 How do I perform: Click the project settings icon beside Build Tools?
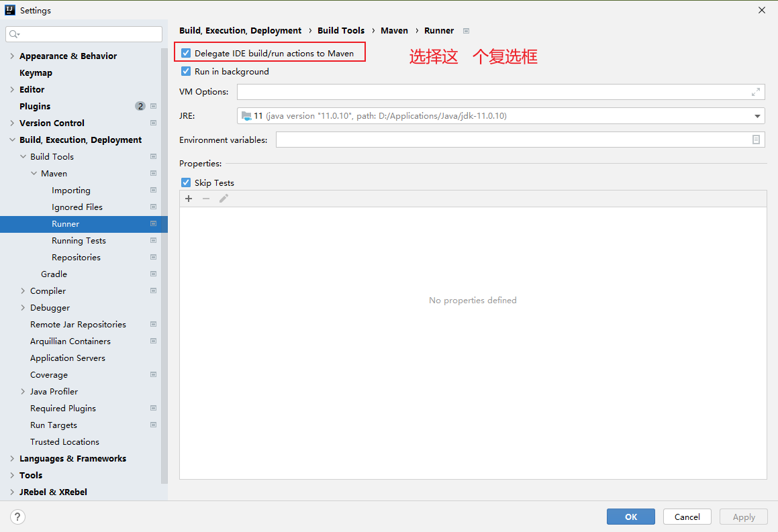click(153, 157)
